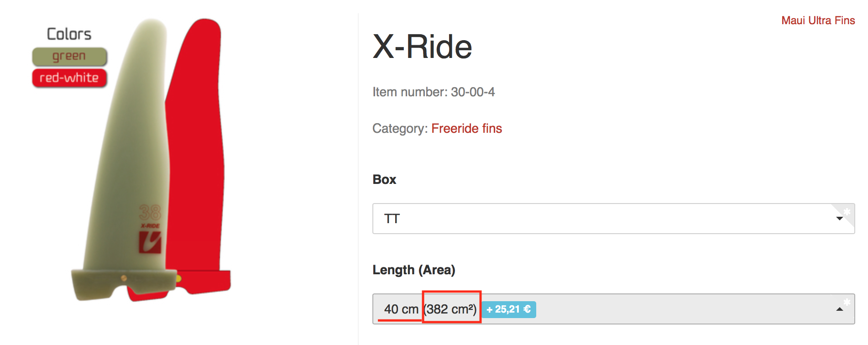This screenshot has height=345, width=868.
Task: Collapse Length selector using its up arrow
Action: 839,309
